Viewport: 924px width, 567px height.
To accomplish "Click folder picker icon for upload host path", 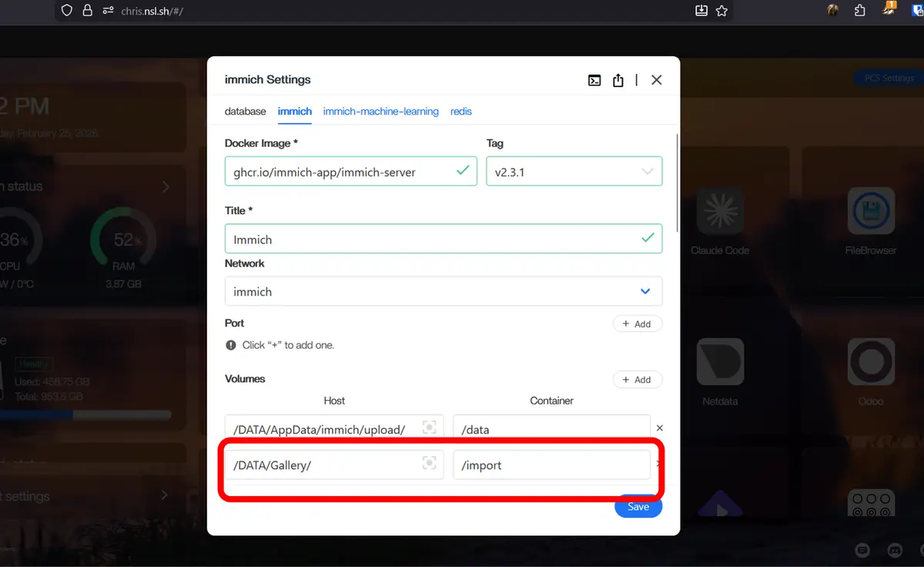I will click(430, 428).
